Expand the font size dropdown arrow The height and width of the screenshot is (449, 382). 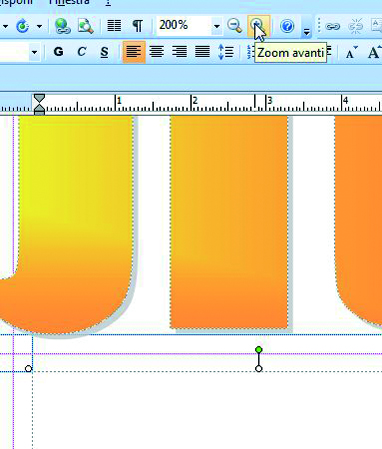pyautogui.click(x=34, y=52)
